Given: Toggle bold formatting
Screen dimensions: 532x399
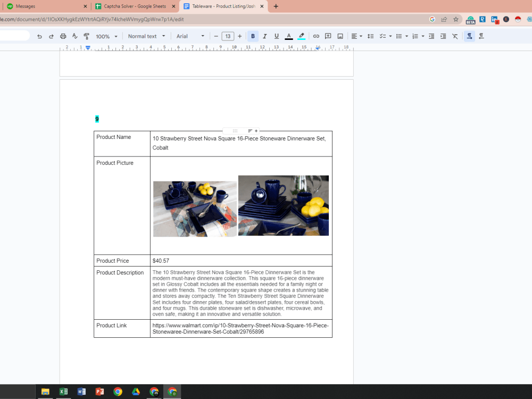Looking at the screenshot, I should [x=253, y=36].
